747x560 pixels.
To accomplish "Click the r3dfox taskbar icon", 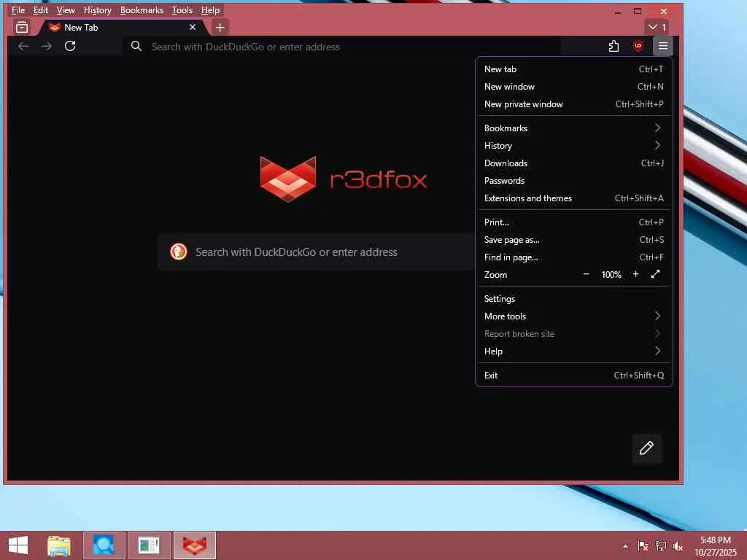I will coord(194,545).
